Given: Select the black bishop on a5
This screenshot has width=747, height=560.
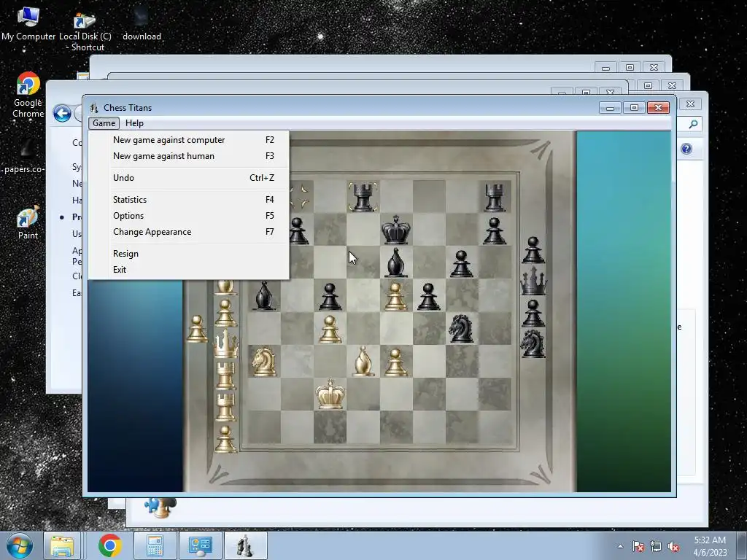Looking at the screenshot, I should tap(264, 295).
